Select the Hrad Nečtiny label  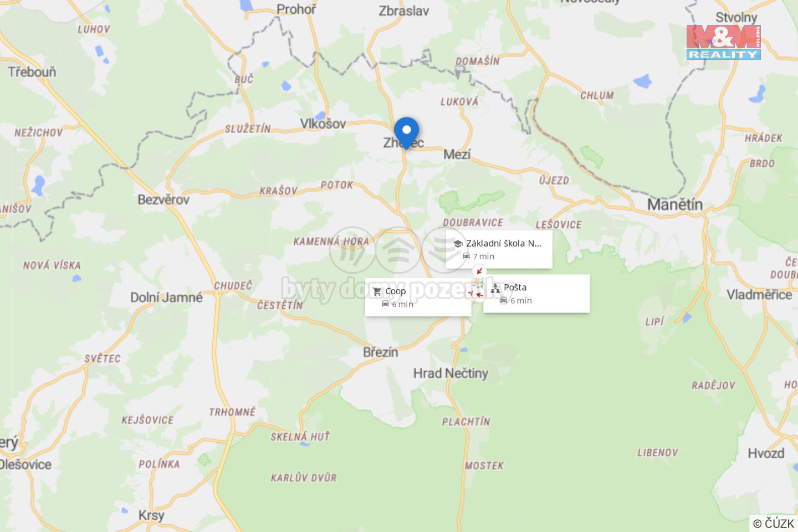click(451, 374)
